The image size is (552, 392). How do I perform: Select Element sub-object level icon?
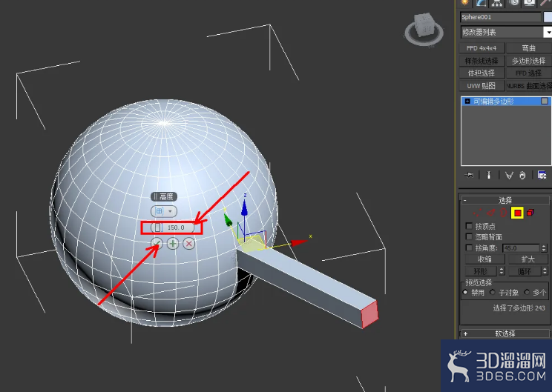coord(530,213)
